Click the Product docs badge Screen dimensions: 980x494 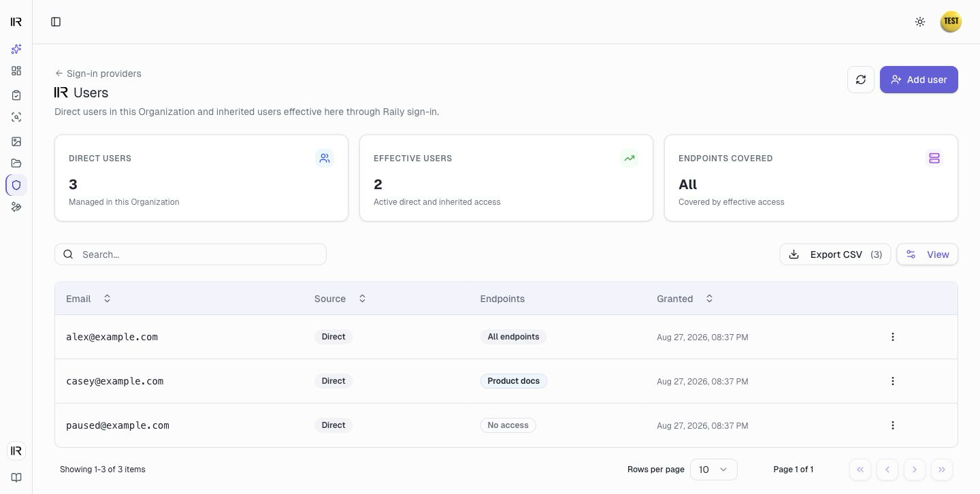pyautogui.click(x=514, y=381)
